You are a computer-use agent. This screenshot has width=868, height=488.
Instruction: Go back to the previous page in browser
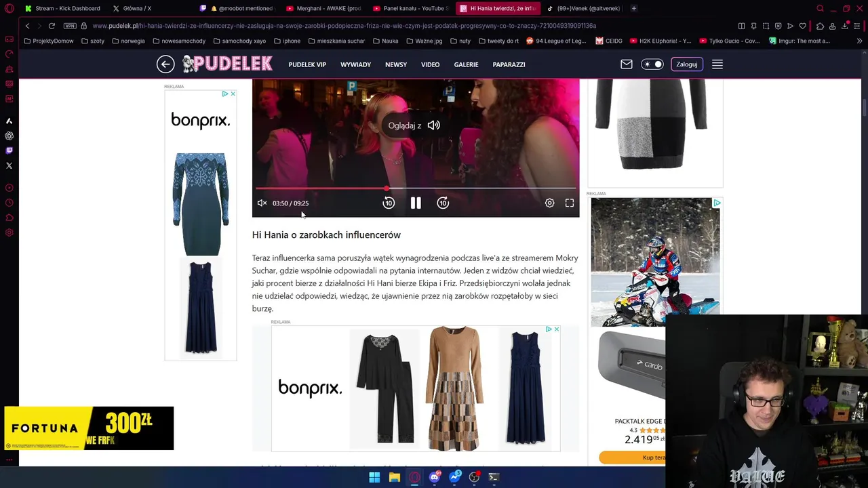pos(27,26)
